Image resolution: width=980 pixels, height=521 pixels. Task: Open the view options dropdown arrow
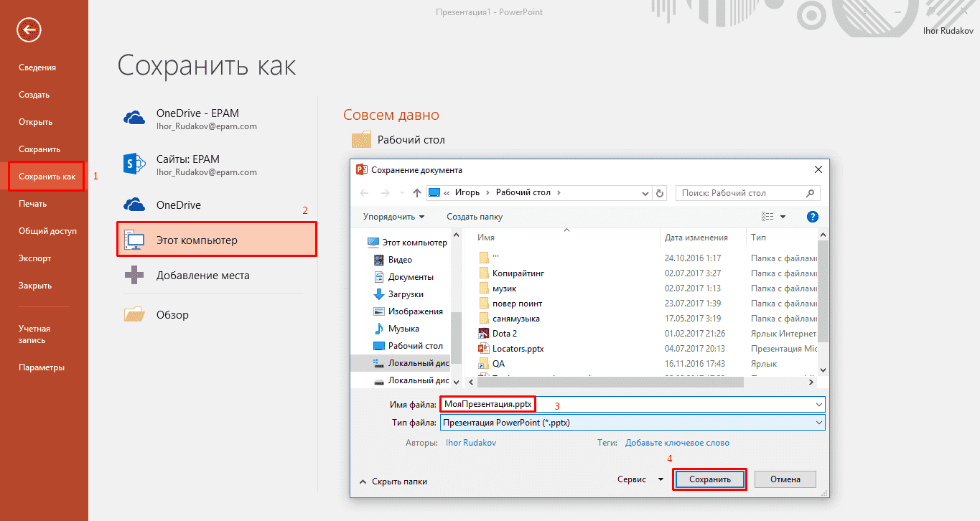(x=783, y=216)
